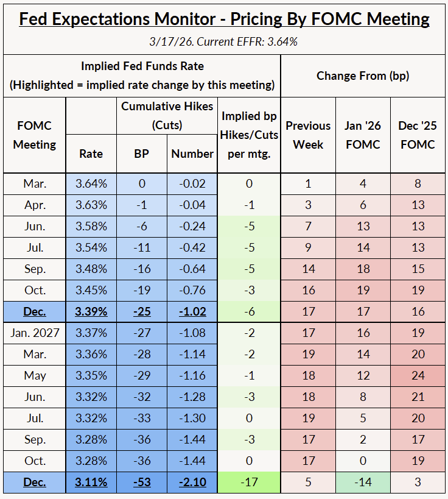
Task: Click the underlined -2.10 cumulative number cell
Action: 192,483
